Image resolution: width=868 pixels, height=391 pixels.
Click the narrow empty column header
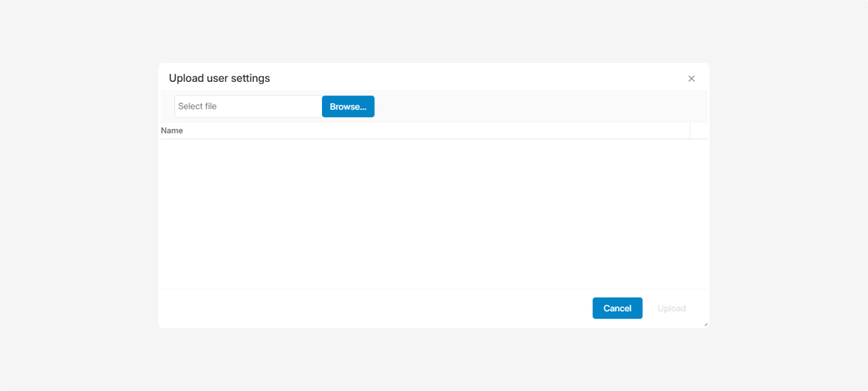pyautogui.click(x=699, y=131)
